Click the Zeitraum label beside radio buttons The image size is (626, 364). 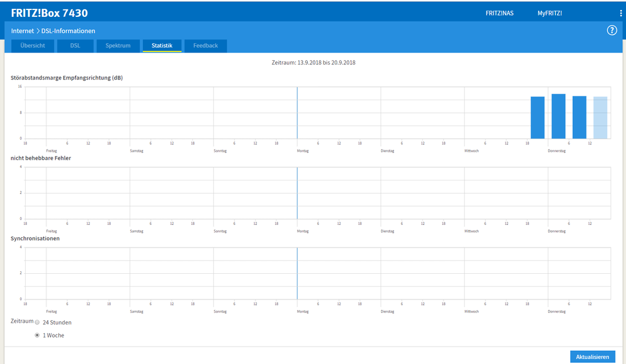click(22, 321)
